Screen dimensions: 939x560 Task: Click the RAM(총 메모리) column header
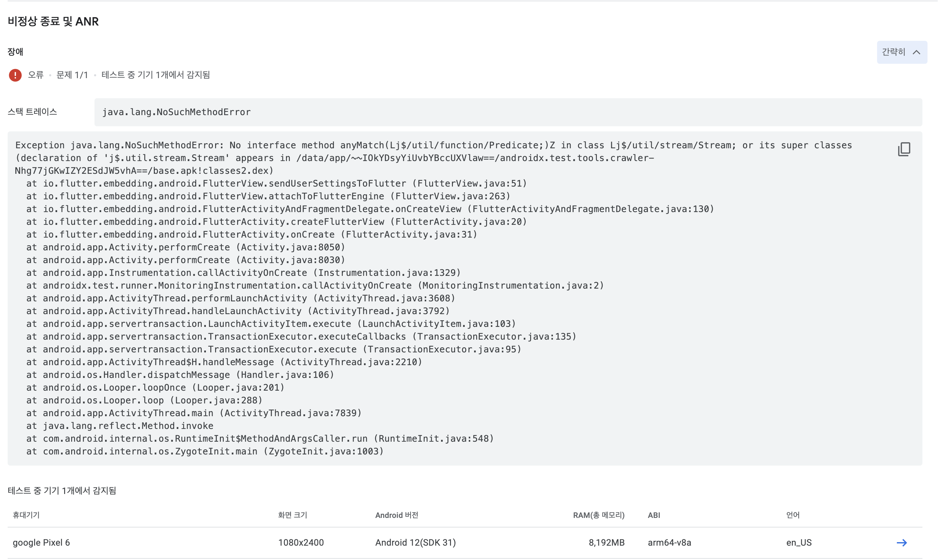(598, 515)
